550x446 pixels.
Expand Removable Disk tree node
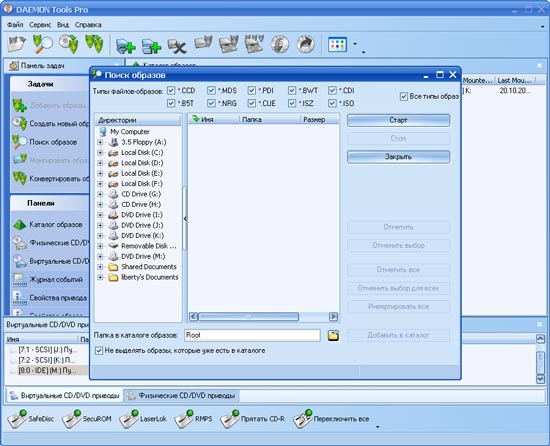pos(100,246)
